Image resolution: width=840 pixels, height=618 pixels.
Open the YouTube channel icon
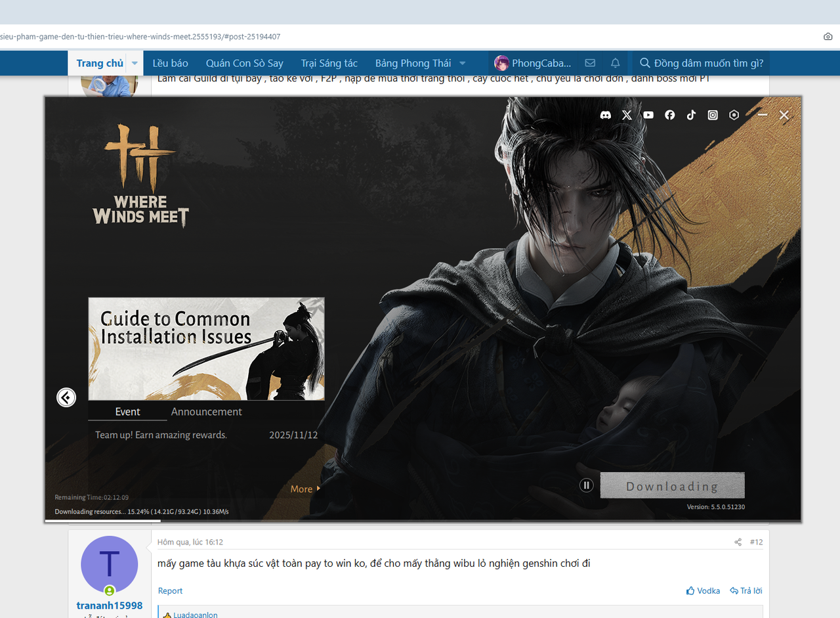[x=648, y=114]
